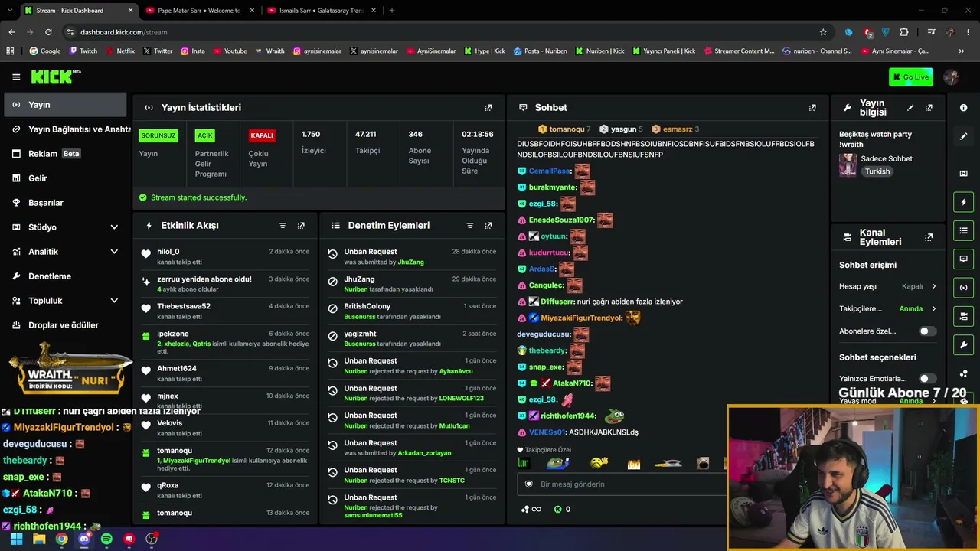The image size is (980, 551).
Task: Open Spotify from the taskbar
Action: pos(106,539)
